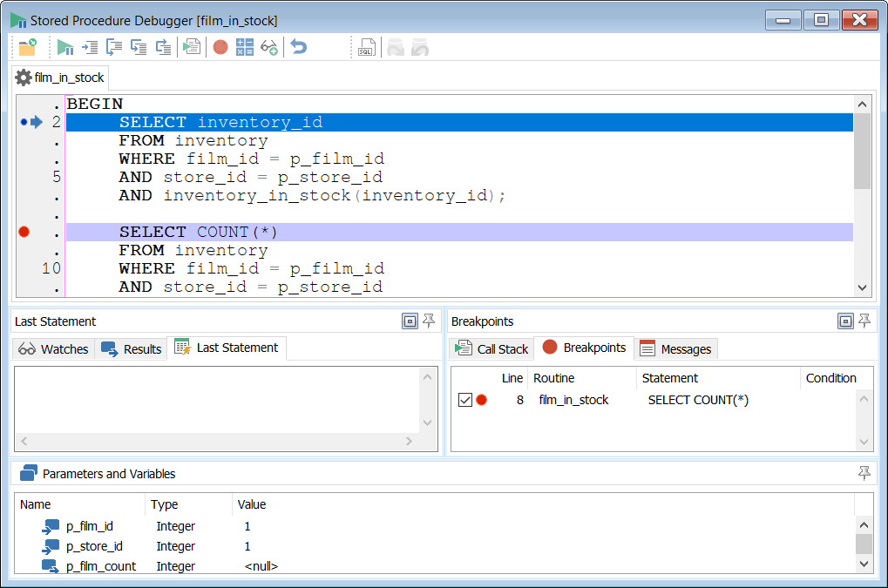Image resolution: width=888 pixels, height=588 pixels.
Task: Click the Value column header
Action: (252, 504)
